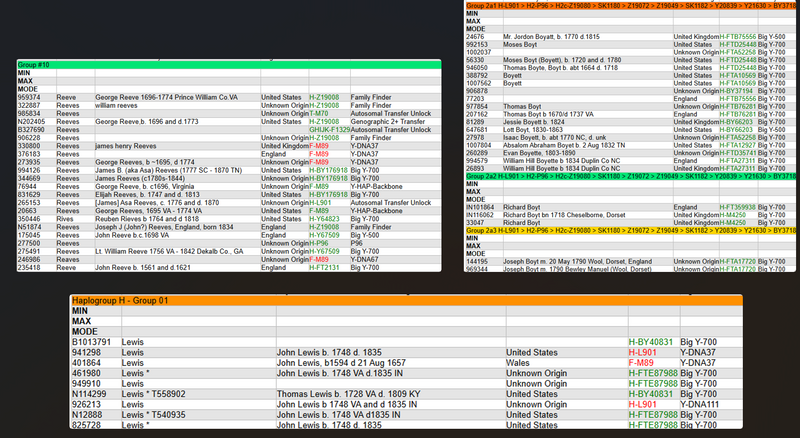Open the H-FT359938 haplogroup link
Image resolution: width=800 pixels, height=438 pixels.
click(738, 207)
